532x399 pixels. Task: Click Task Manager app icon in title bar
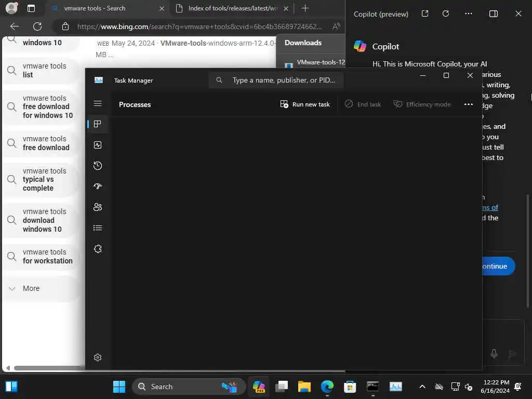[x=99, y=80]
